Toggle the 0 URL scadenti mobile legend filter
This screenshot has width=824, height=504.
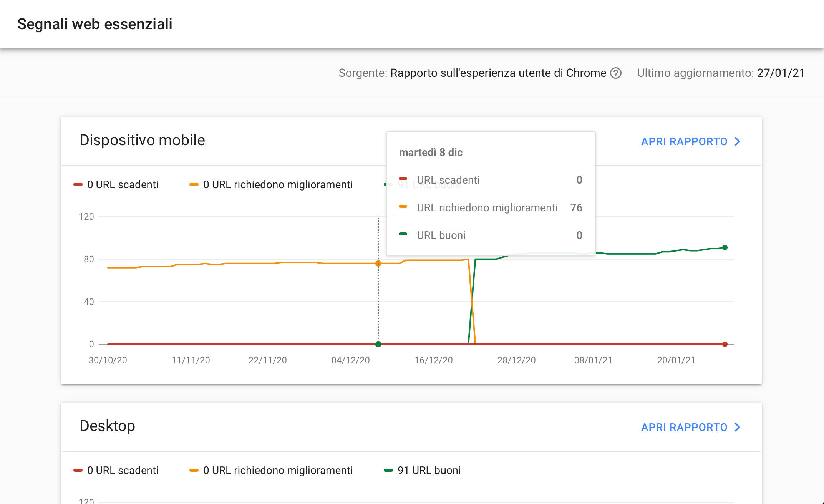point(122,184)
